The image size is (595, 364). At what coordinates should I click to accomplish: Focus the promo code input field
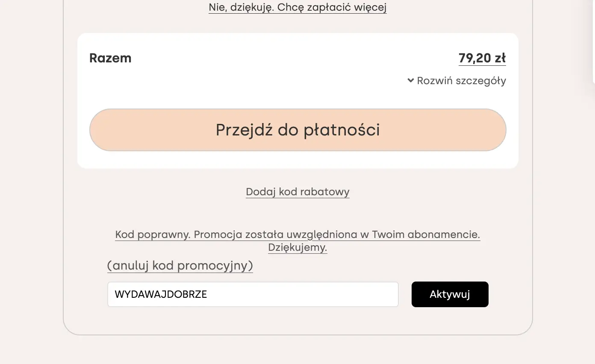[299, 294]
